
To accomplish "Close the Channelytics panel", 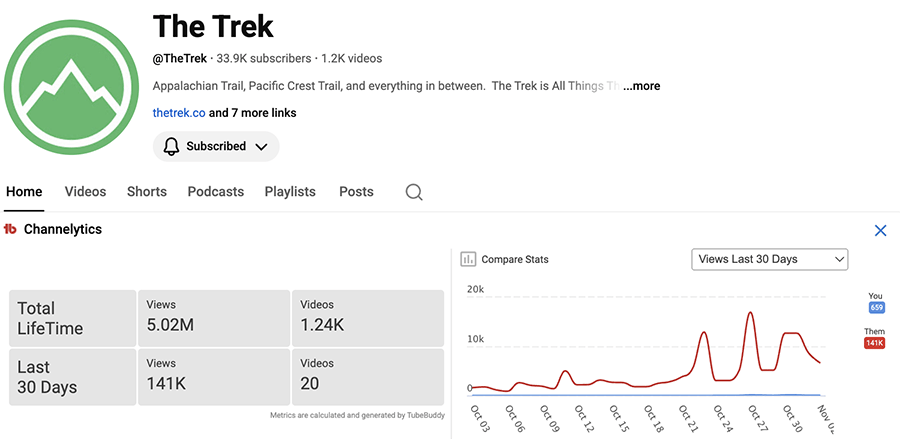I will point(880,231).
